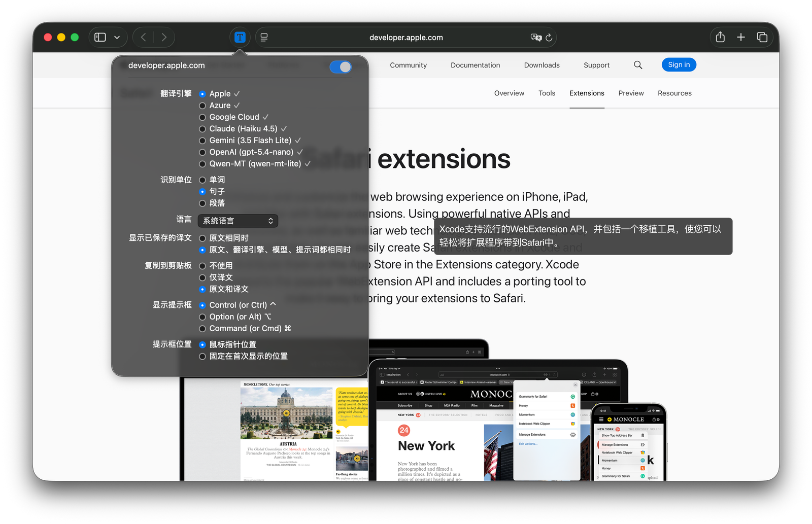Switch to the Overview tab
Viewport: 812px width, 524px height.
tap(509, 93)
